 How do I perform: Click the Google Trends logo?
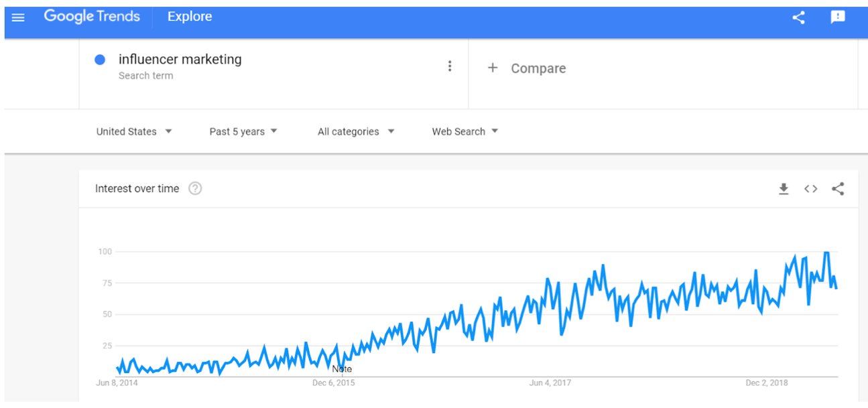(x=92, y=17)
